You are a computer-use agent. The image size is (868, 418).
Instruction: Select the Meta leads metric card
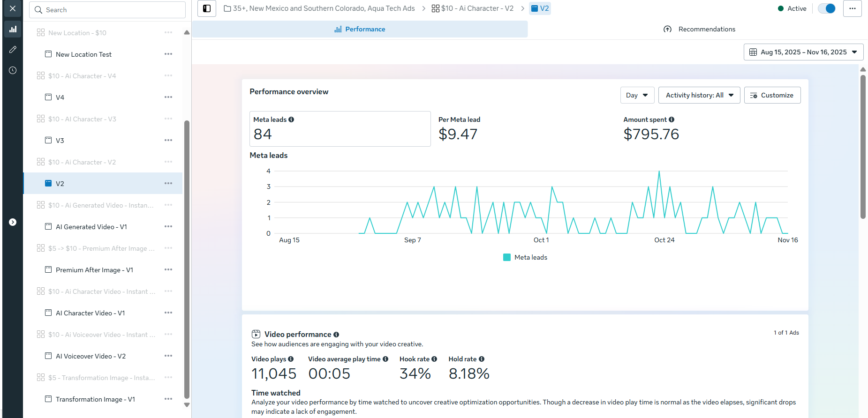pyautogui.click(x=340, y=129)
